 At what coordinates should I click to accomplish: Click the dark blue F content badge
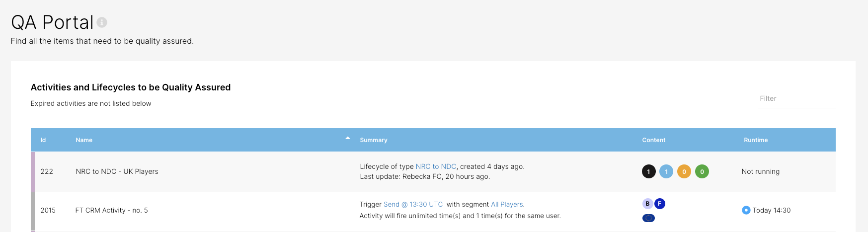660,204
